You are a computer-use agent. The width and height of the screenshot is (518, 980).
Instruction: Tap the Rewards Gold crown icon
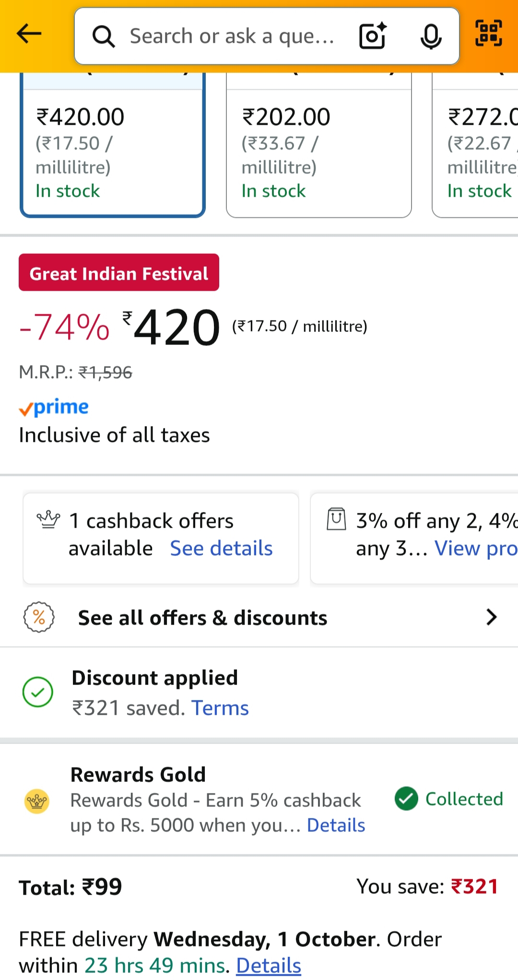pyautogui.click(x=37, y=801)
